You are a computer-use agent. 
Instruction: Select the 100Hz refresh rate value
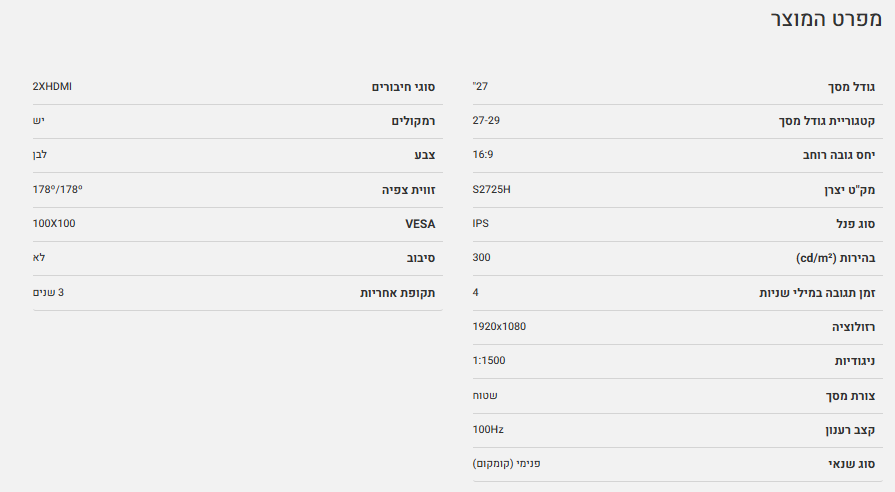coord(488,429)
